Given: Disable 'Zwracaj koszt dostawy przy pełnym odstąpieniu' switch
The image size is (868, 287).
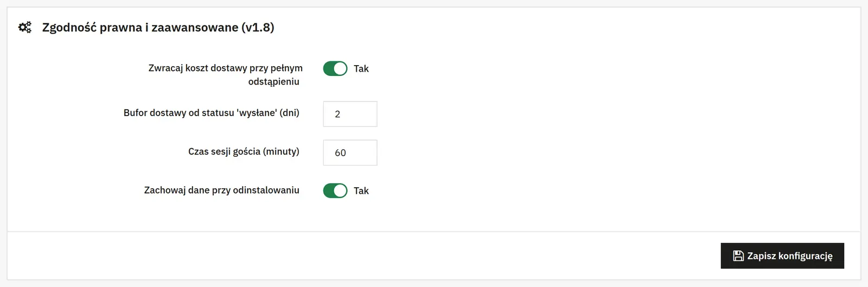Looking at the screenshot, I should click(335, 68).
